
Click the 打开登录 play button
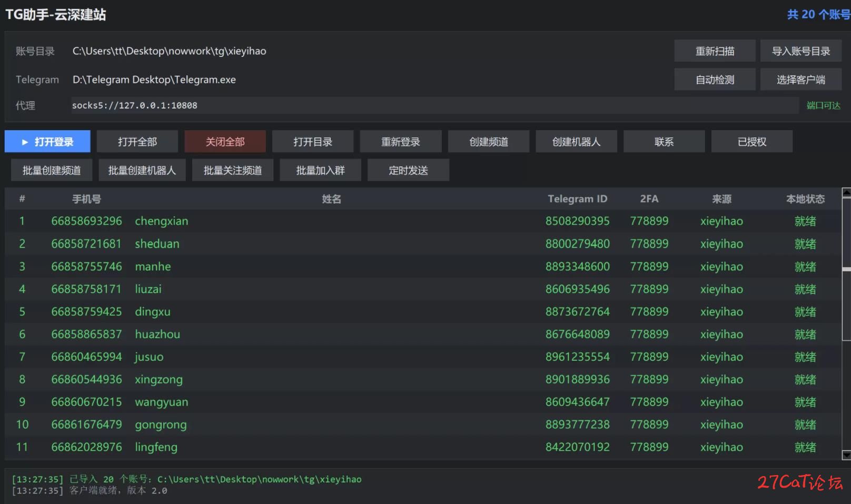tap(47, 142)
